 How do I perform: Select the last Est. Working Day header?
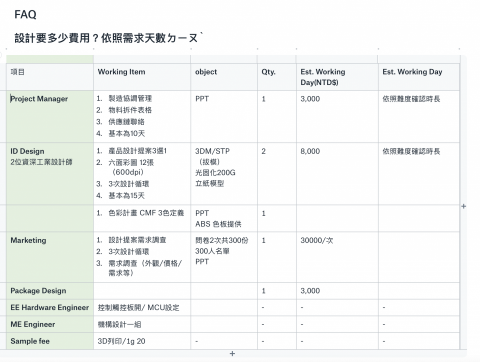coord(419,77)
